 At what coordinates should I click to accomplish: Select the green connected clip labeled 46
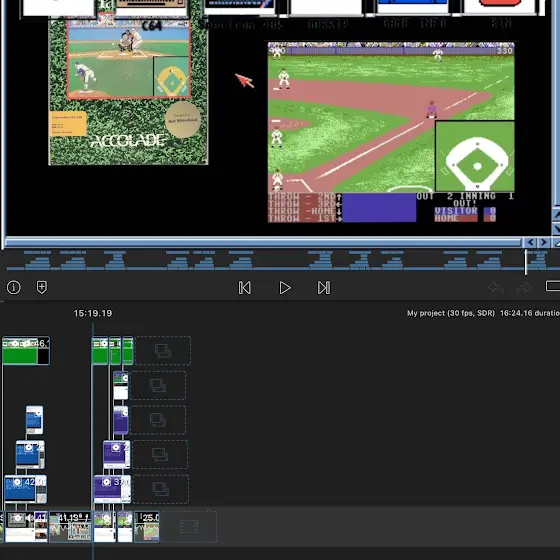(26, 350)
